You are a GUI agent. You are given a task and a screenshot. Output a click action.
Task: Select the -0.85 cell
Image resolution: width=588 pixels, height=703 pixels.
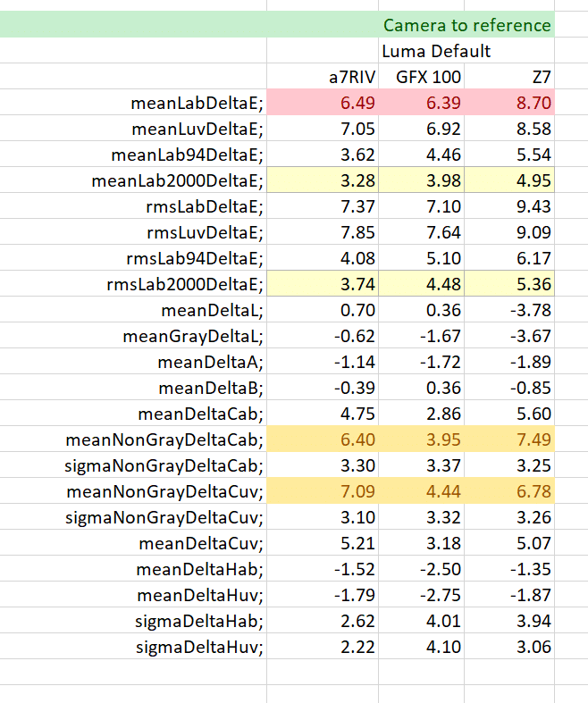coord(509,388)
